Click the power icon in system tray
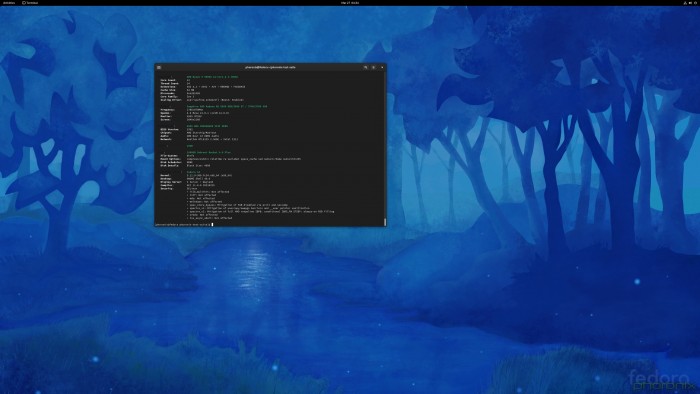Screen dimensions: 700x394 (695, 3)
